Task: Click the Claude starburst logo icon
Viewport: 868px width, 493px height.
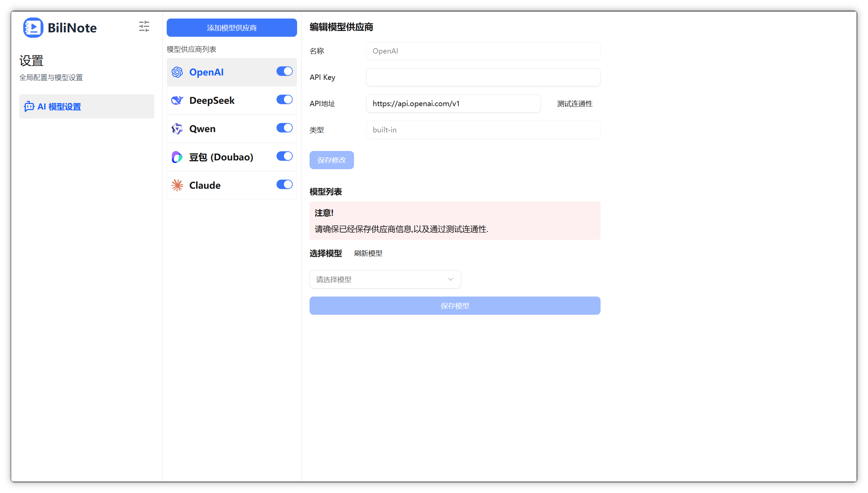Action: pyautogui.click(x=177, y=185)
